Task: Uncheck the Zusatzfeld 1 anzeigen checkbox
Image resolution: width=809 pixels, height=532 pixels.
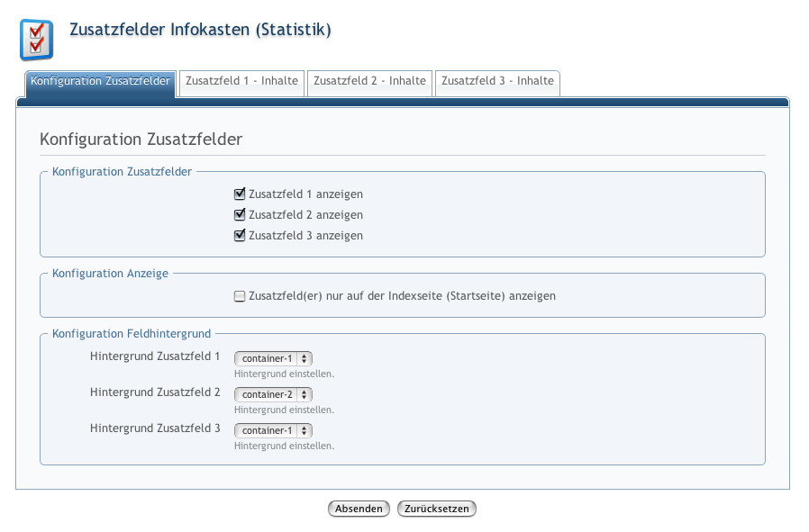Action: coord(240,194)
